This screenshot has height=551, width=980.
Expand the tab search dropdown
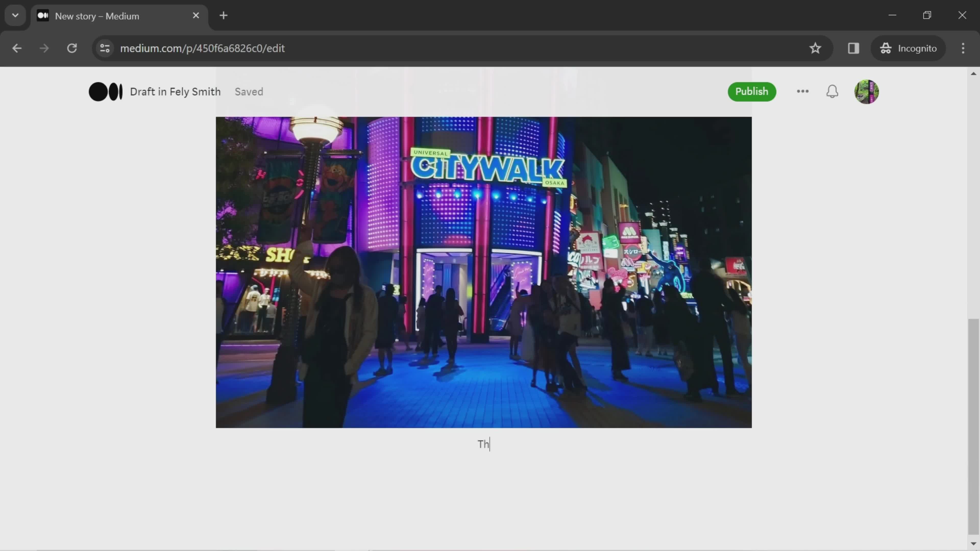point(15,16)
